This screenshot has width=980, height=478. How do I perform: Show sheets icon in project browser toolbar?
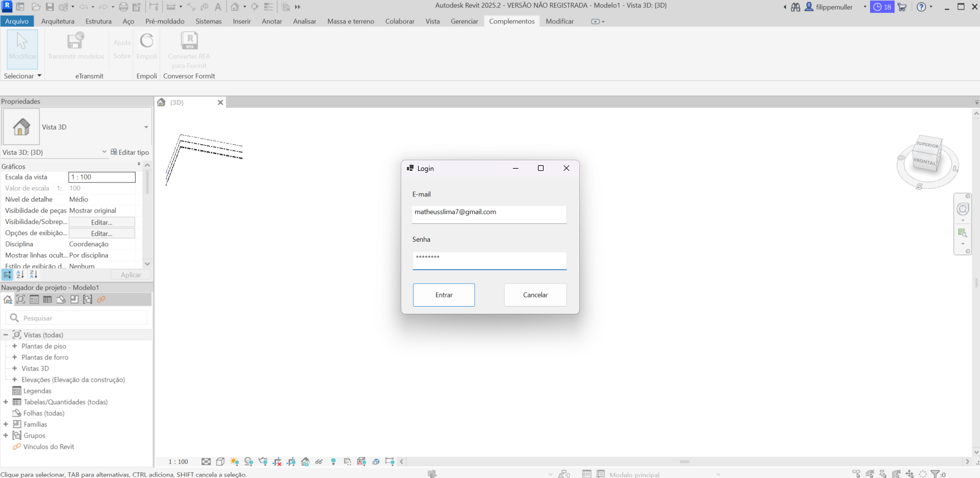(61, 299)
